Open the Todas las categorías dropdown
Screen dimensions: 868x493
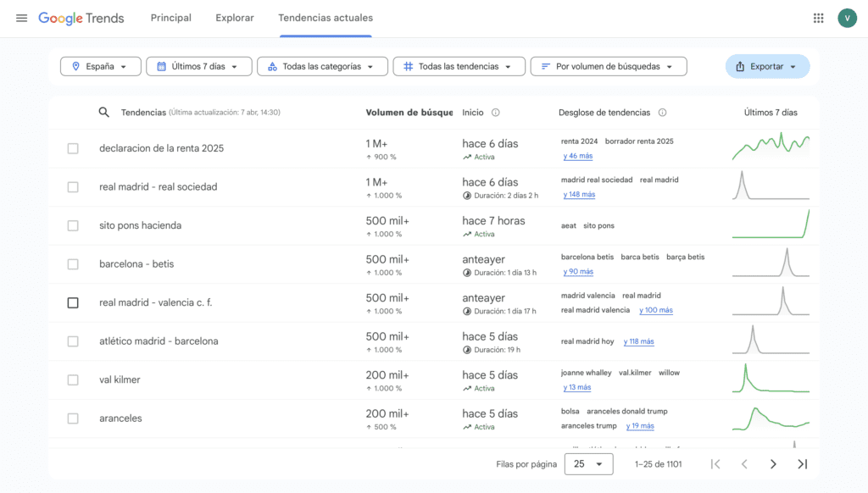pyautogui.click(x=322, y=66)
